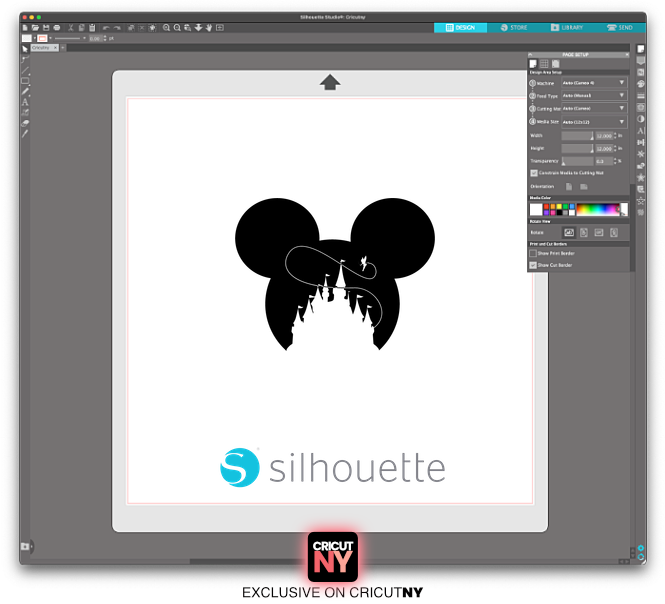Select the fourth Rotate view option

click(614, 232)
